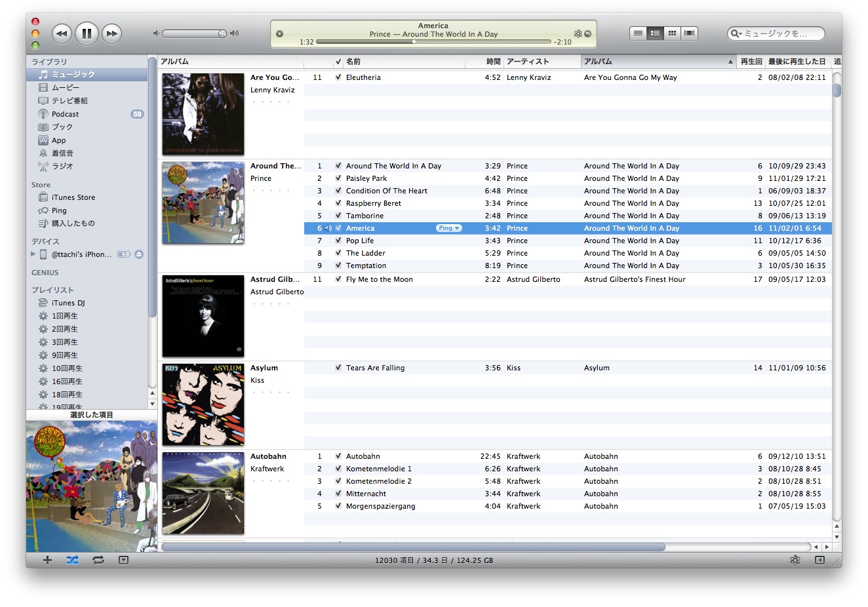Pause the currently playing song
868x607 pixels.
(87, 33)
